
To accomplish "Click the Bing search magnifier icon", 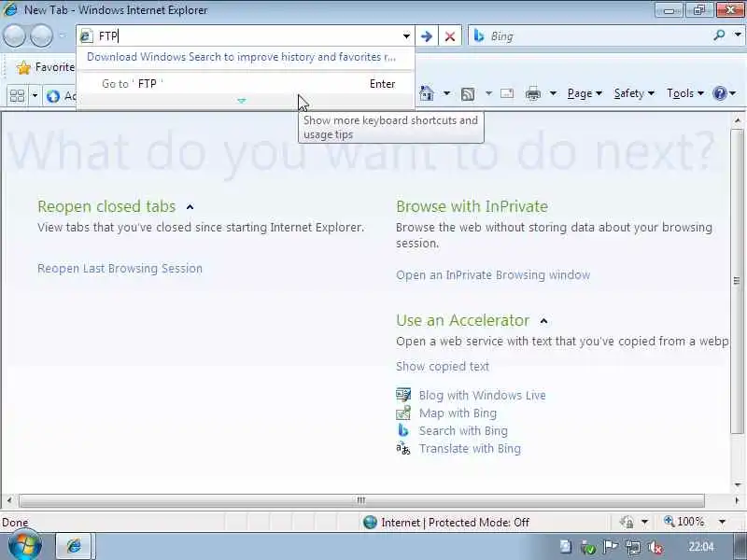I will point(719,35).
